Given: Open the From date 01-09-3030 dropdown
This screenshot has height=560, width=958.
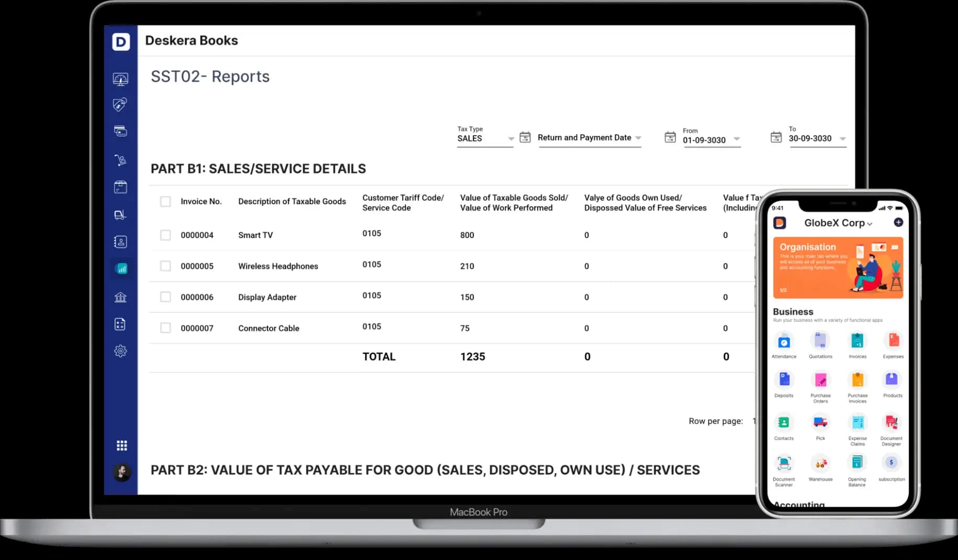Looking at the screenshot, I should [x=712, y=139].
